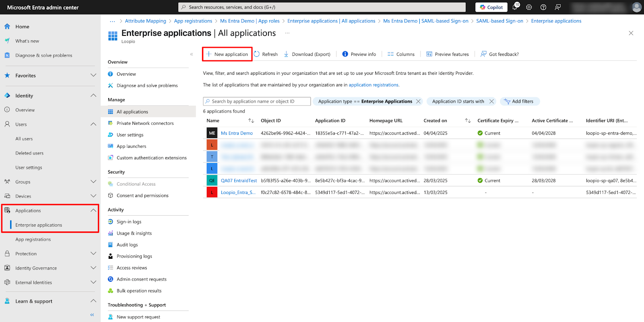The height and width of the screenshot is (322, 644).
Task: Open the settings gear icon
Action: pyautogui.click(x=529, y=7)
